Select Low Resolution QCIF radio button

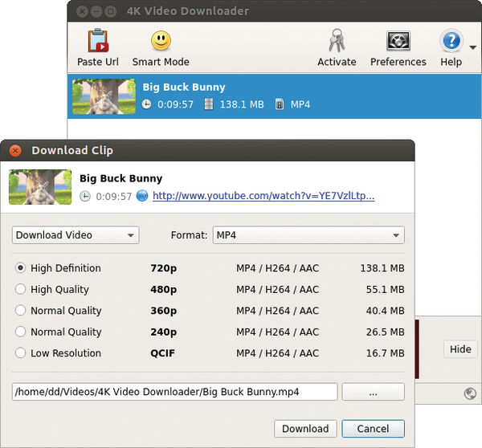(x=21, y=352)
